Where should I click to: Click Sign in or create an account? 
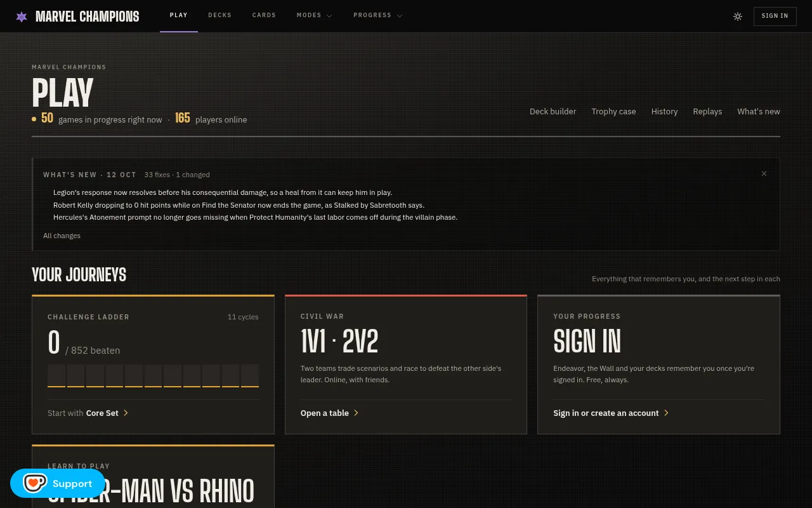click(610, 413)
